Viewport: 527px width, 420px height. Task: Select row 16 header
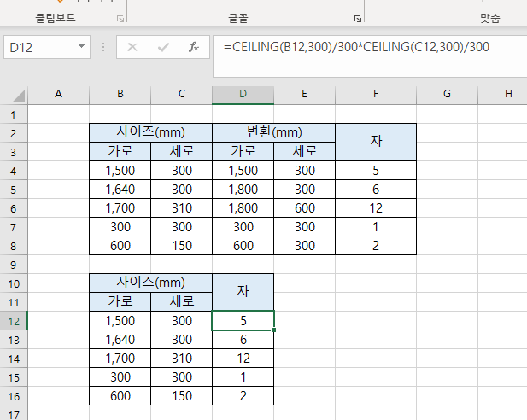tap(14, 396)
